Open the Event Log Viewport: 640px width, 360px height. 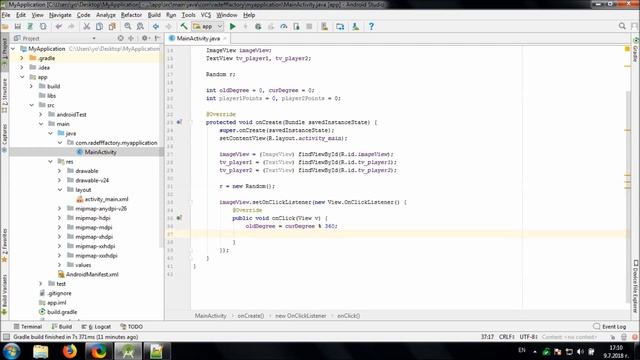pyautogui.click(x=610, y=327)
